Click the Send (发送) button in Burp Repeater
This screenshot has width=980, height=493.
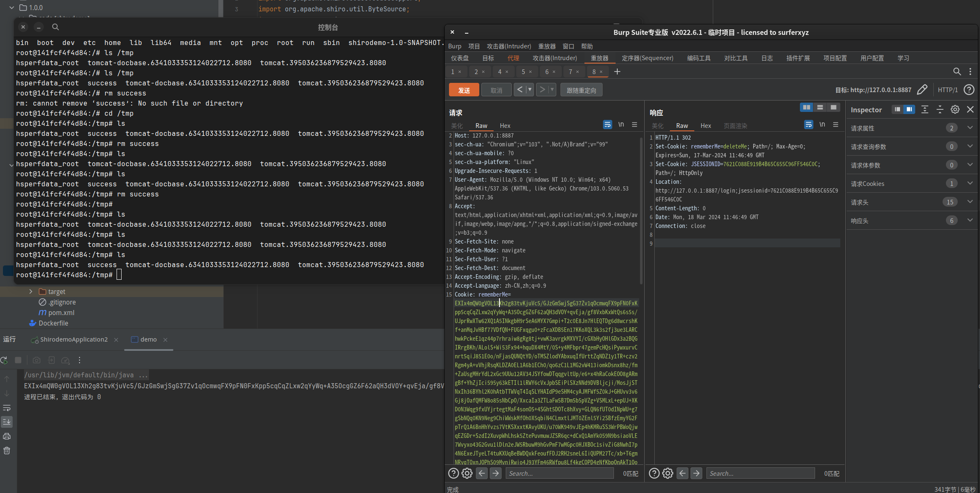coord(464,90)
